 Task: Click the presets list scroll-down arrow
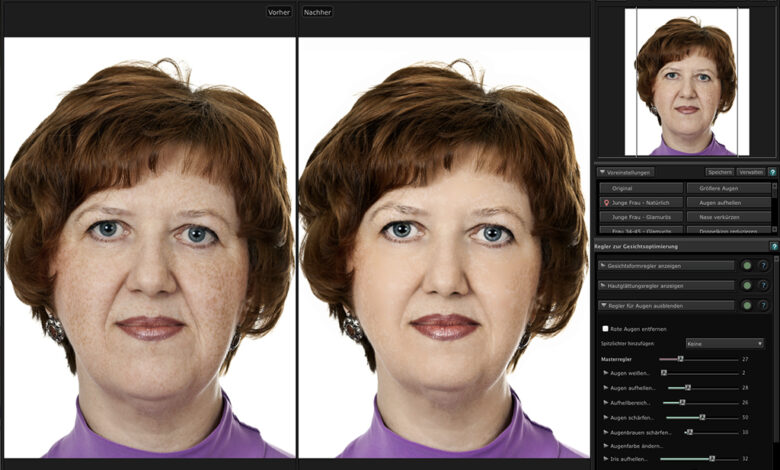click(774, 230)
